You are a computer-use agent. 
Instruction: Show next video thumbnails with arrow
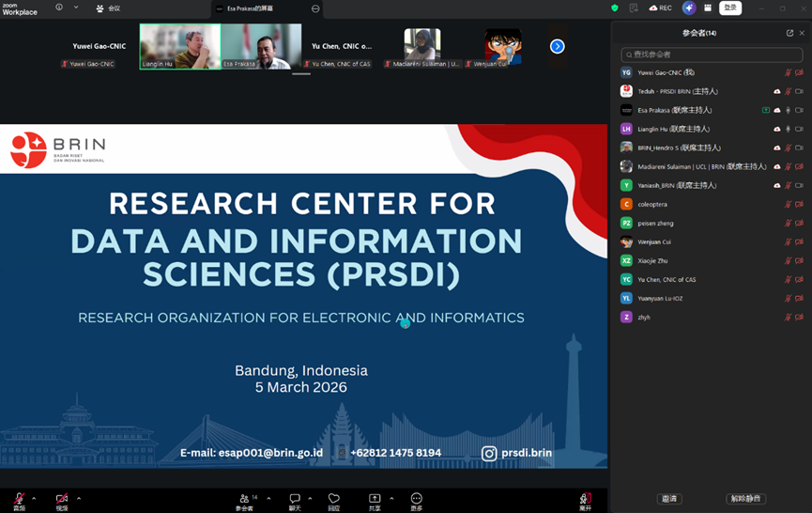pyautogui.click(x=557, y=46)
